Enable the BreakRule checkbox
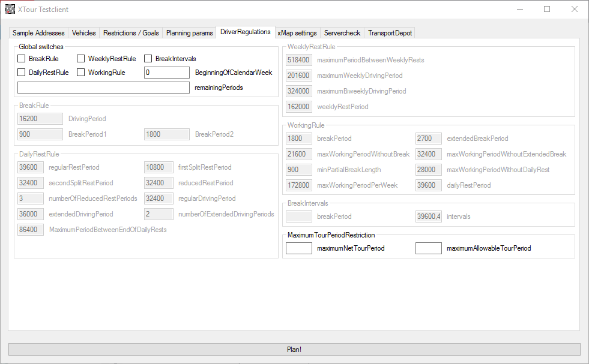The height and width of the screenshot is (364, 589). pyautogui.click(x=22, y=59)
